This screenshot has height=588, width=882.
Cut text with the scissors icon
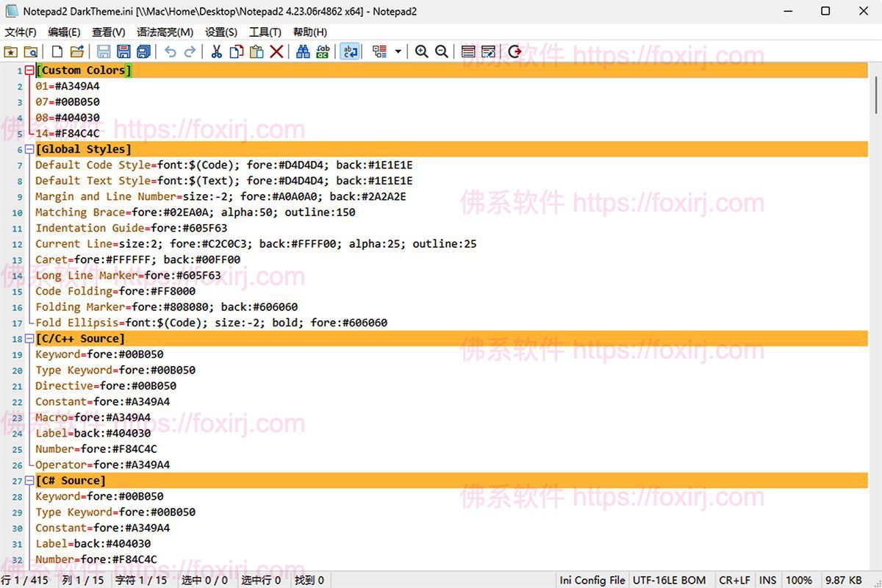click(x=216, y=51)
